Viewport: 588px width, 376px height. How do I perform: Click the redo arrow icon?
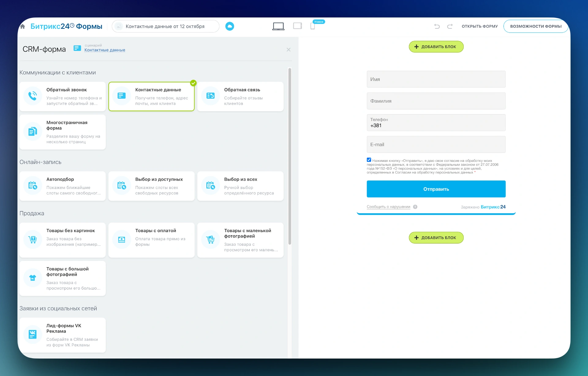tap(449, 26)
